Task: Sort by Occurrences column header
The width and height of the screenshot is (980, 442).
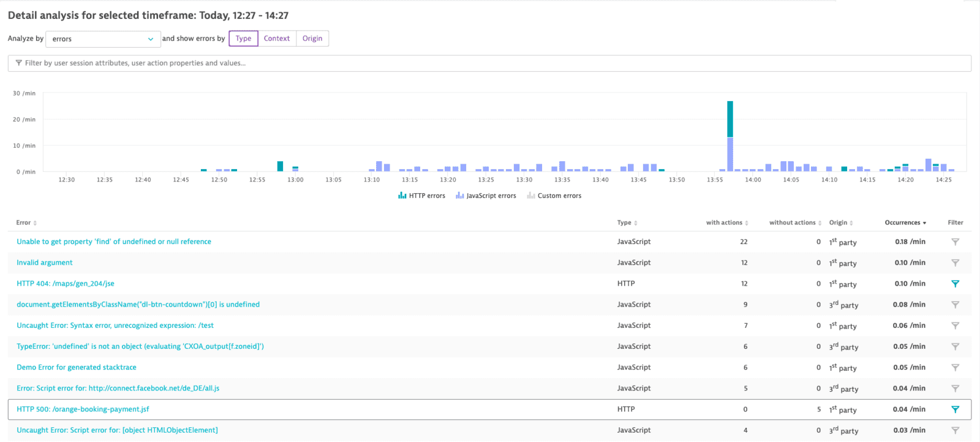Action: tap(905, 223)
